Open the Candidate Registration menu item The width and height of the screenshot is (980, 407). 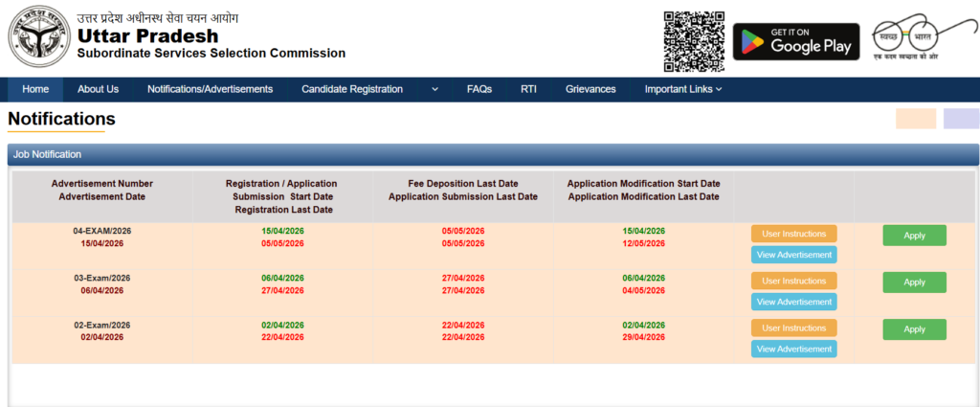click(351, 89)
